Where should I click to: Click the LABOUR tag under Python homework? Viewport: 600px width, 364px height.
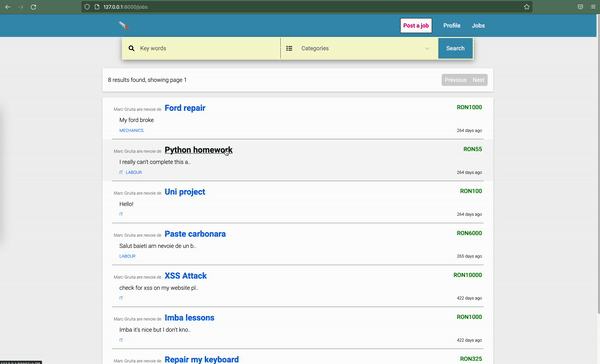click(x=134, y=172)
